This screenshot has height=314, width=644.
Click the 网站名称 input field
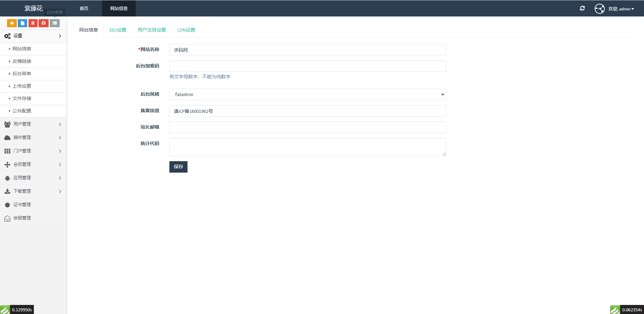pos(308,50)
